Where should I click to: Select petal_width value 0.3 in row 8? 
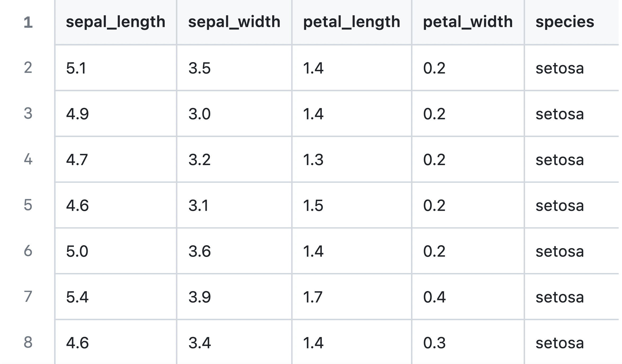tap(435, 343)
